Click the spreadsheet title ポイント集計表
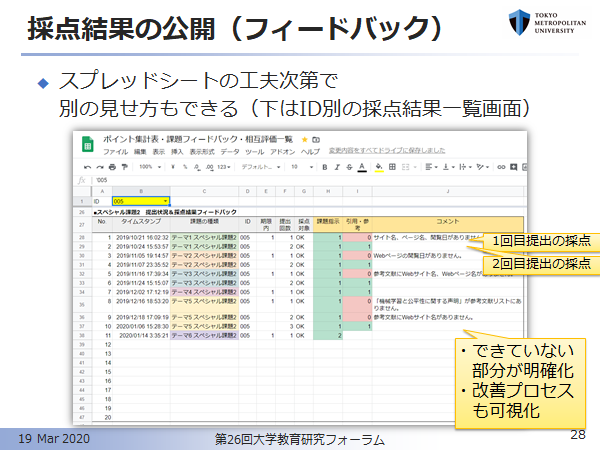 point(197,139)
